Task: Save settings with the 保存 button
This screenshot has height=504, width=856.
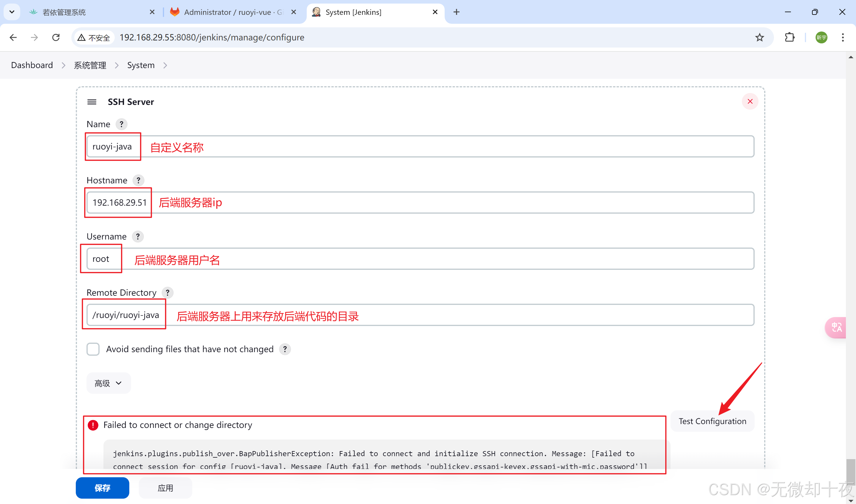Action: pos(102,488)
